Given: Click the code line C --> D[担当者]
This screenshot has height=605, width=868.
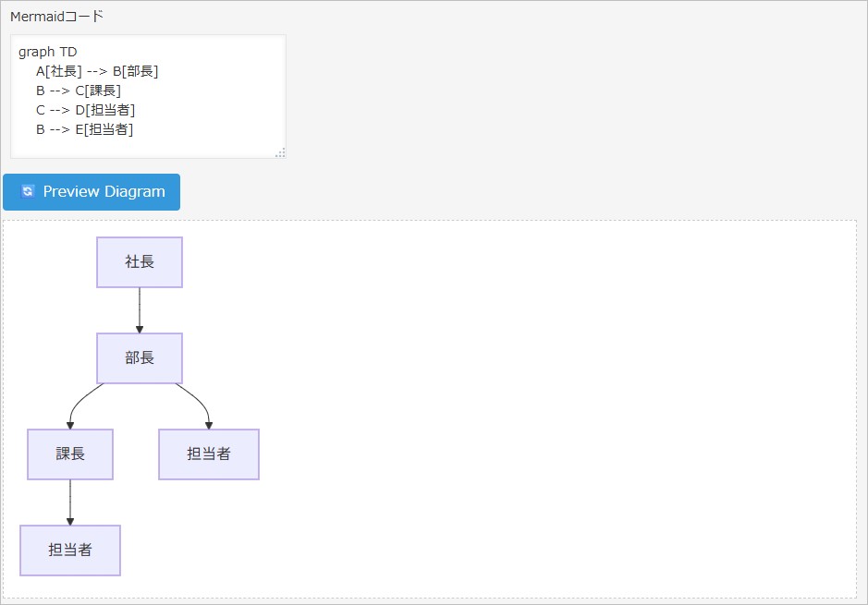Looking at the screenshot, I should pyautogui.click(x=86, y=110).
